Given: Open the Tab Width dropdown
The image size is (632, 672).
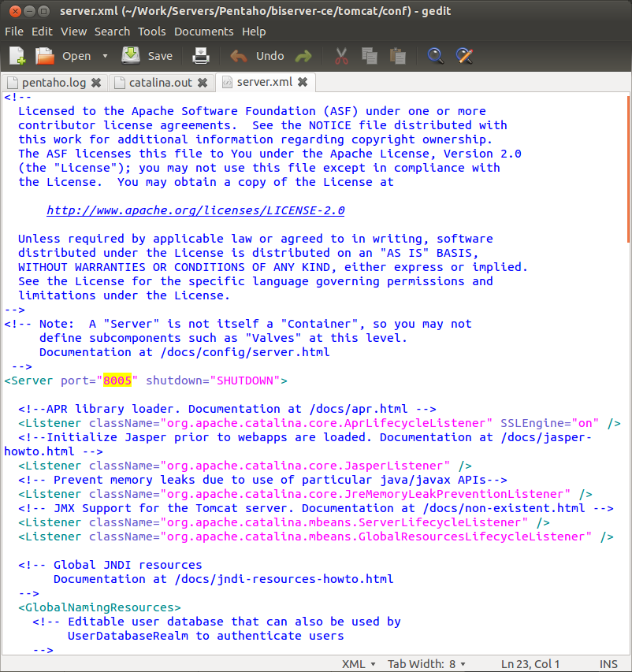Looking at the screenshot, I should [x=426, y=664].
